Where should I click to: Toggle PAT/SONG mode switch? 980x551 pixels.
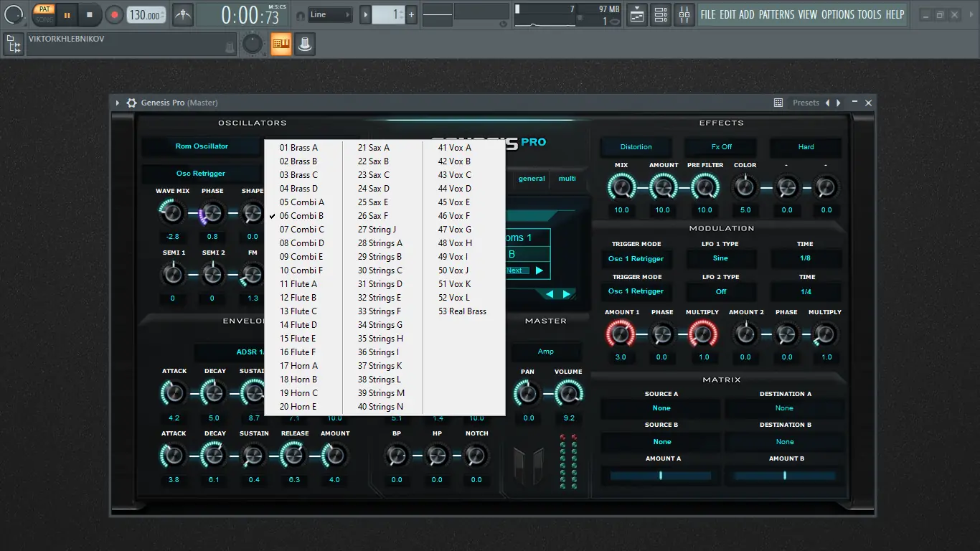tap(44, 14)
